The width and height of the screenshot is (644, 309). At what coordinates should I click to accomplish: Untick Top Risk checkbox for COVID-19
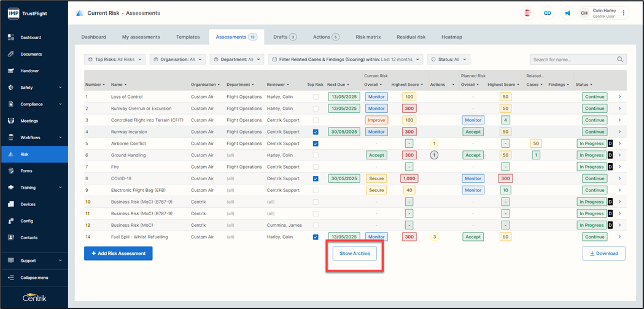[x=316, y=178]
